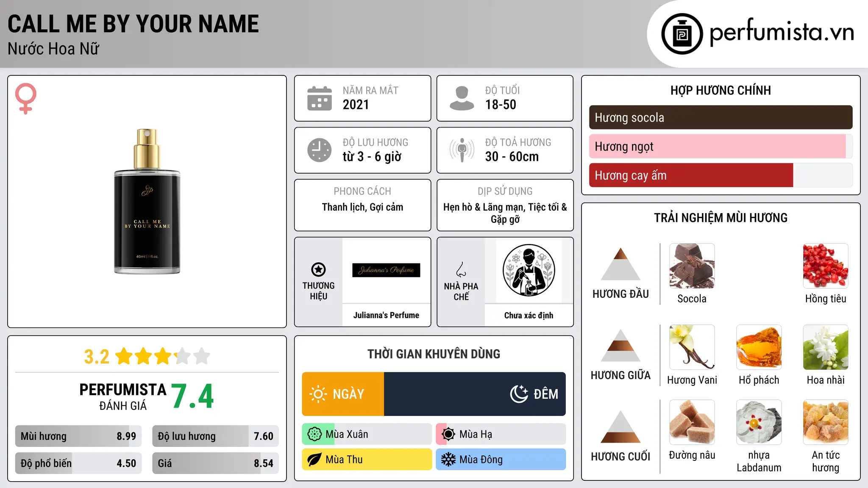This screenshot has width=868, height=488.
Task: Click the yellow rating stars
Action: pyautogui.click(x=163, y=356)
